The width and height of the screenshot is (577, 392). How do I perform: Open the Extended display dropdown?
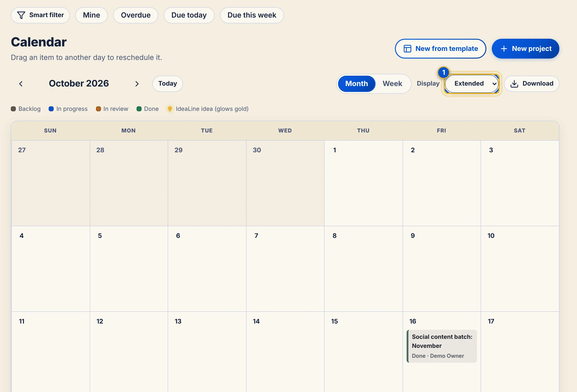coord(472,84)
